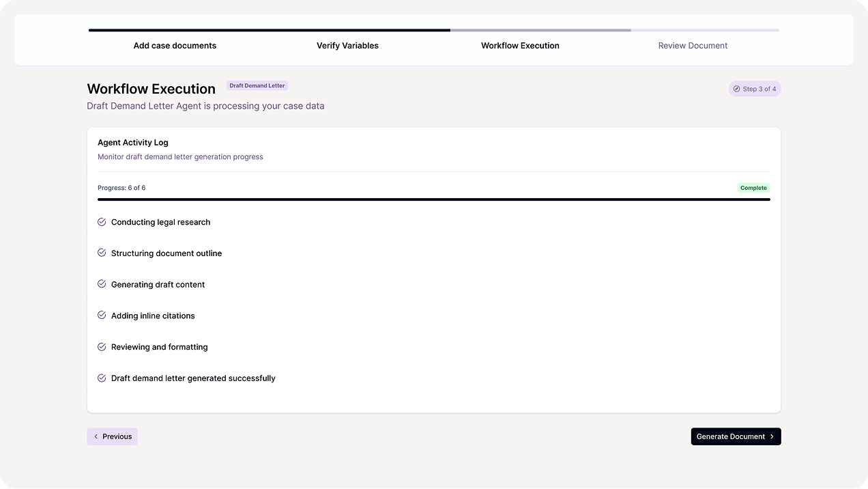The width and height of the screenshot is (868, 489).
Task: Click the Progress 6 of 6 bar
Action: 433,199
